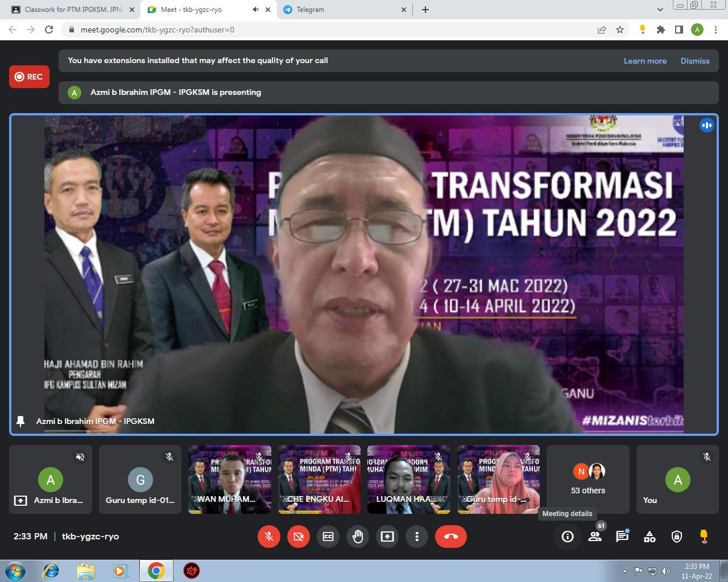The height and width of the screenshot is (582, 728).
Task: Close the Meet browser tab
Action: pos(268,10)
